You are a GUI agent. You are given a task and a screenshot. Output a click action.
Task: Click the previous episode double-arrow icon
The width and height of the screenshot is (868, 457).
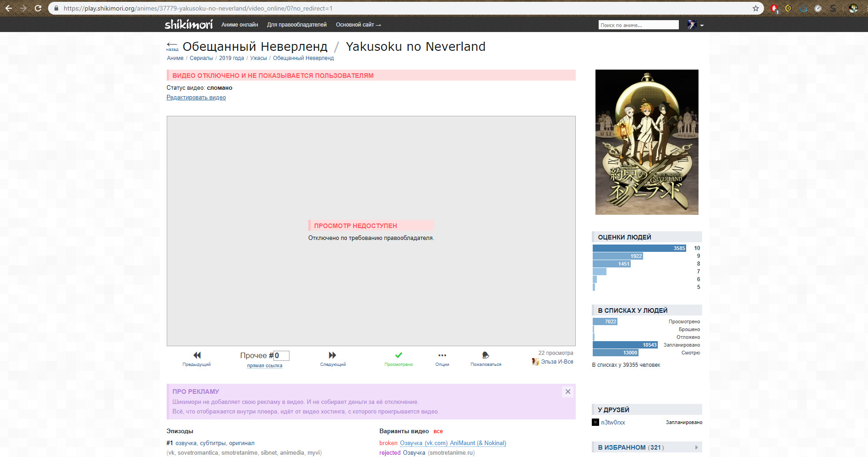[197, 355]
